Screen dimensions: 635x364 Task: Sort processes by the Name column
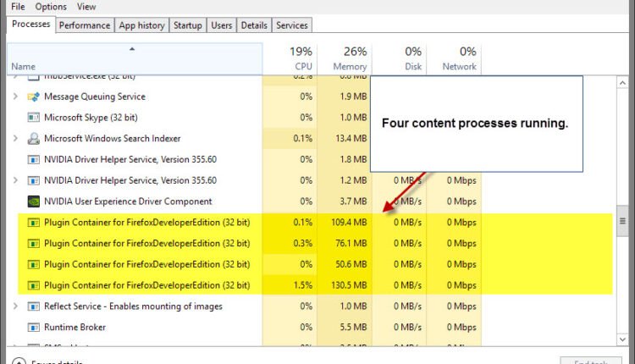[x=135, y=59]
